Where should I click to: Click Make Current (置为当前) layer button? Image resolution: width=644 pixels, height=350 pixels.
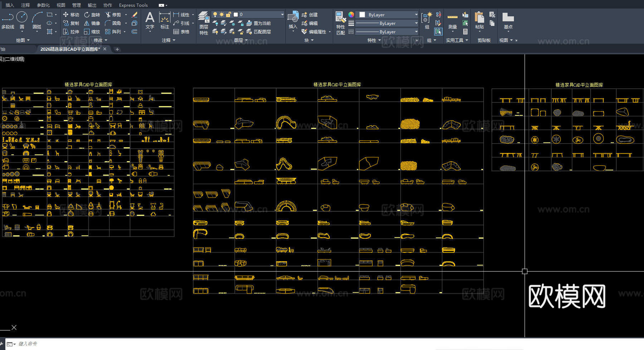258,23
